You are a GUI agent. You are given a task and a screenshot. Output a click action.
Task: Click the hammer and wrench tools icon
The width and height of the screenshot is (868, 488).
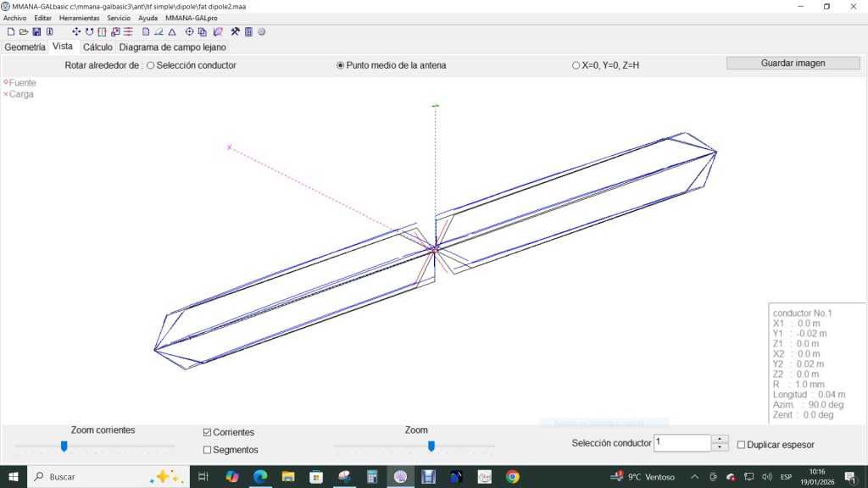point(236,31)
